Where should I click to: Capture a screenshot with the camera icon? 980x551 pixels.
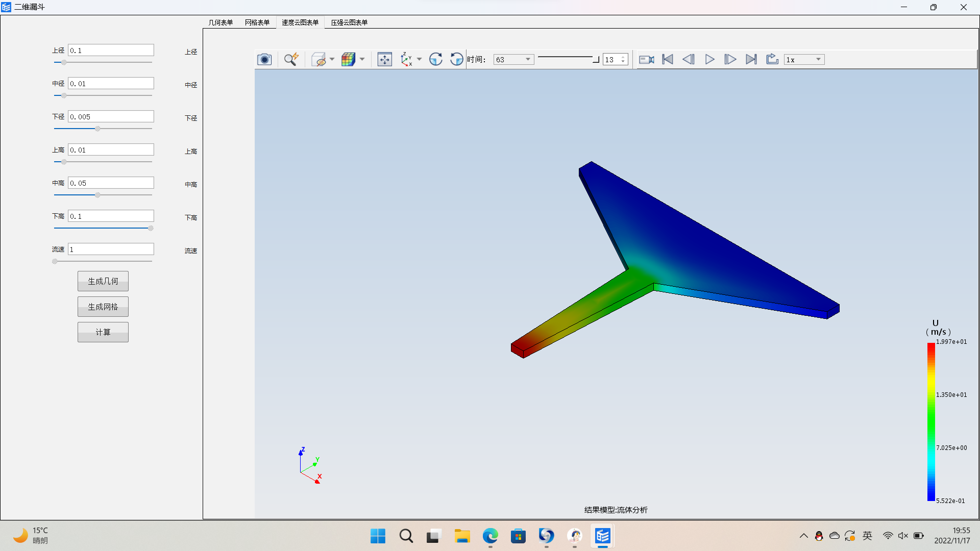click(x=264, y=59)
